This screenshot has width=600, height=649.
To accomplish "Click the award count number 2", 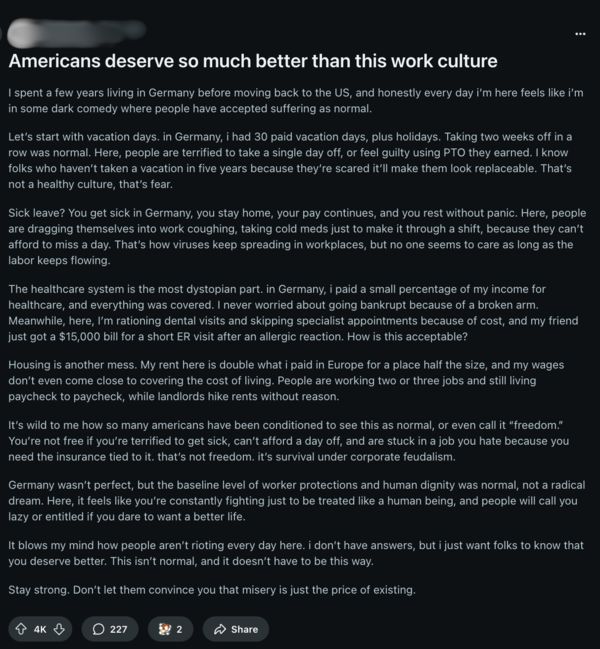I will tap(180, 629).
